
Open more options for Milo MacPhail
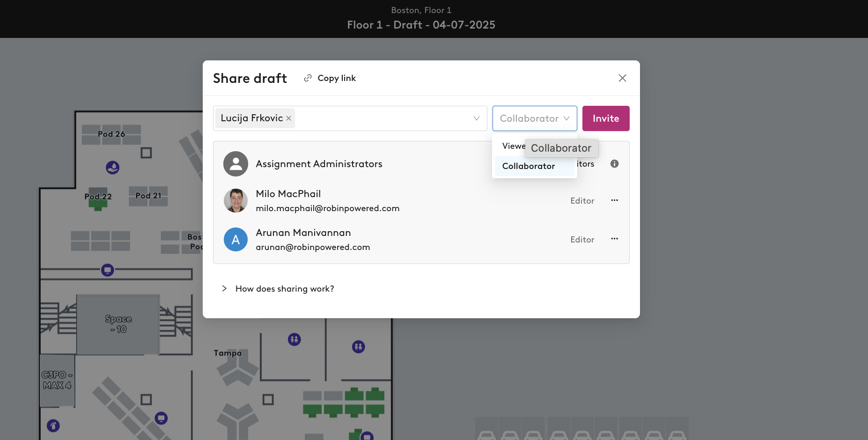point(615,200)
